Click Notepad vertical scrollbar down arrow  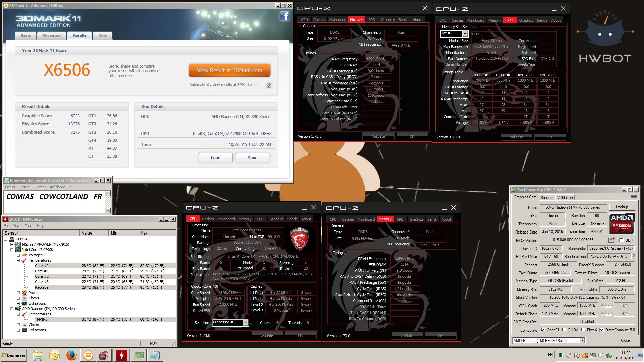tap(108, 210)
